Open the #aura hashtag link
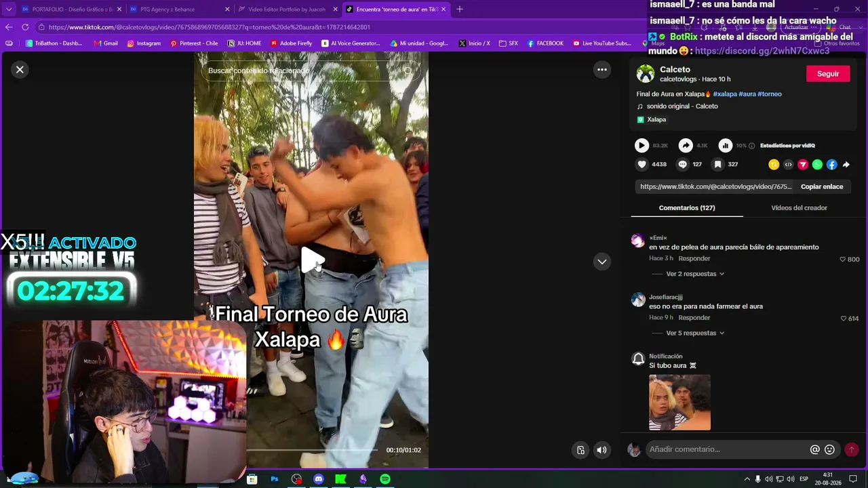868x488 pixels. (x=747, y=94)
